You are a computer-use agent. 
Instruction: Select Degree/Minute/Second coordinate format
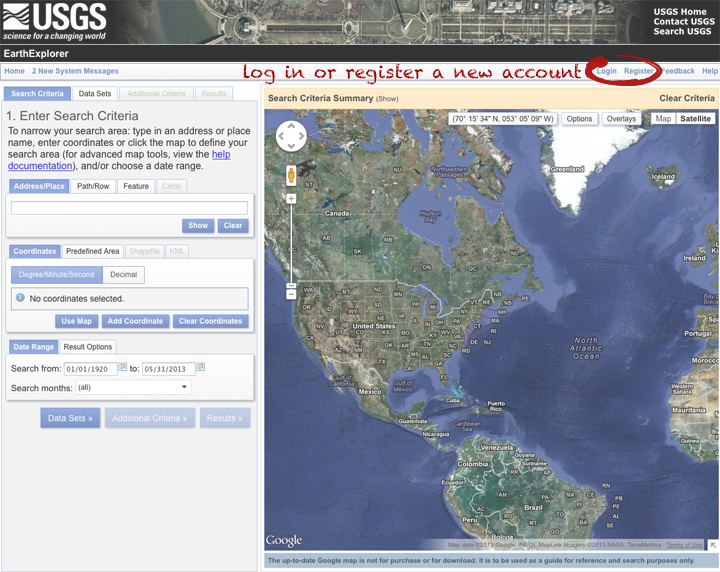(56, 275)
